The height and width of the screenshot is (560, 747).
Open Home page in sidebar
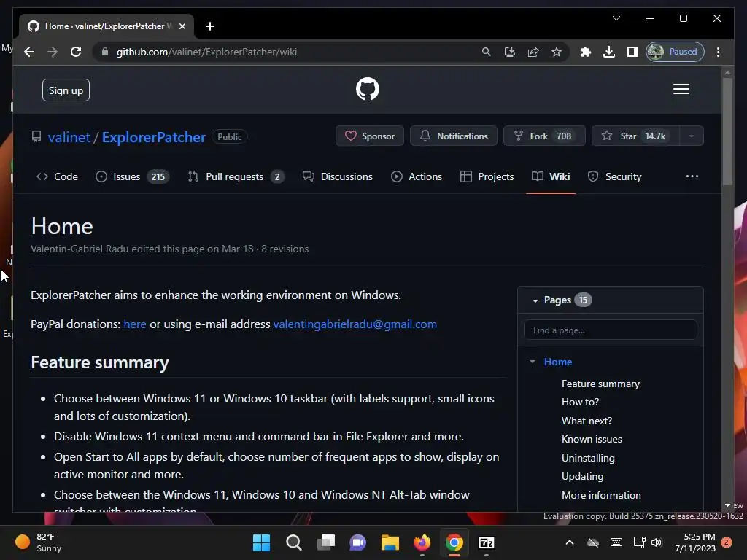pos(558,362)
